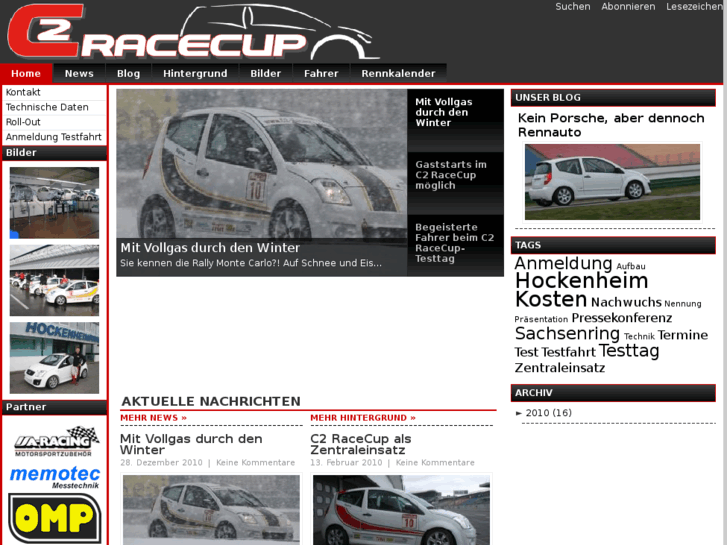
Task: Select the 'Begeisterte Fahrer beim C2 RaceCup-Testtag' slide
Action: [455, 245]
